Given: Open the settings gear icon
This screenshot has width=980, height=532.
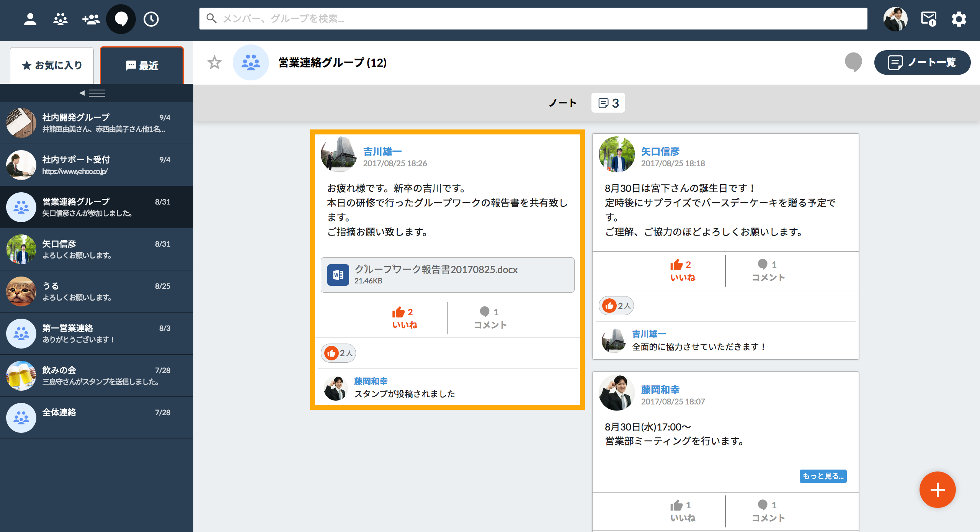Looking at the screenshot, I should coord(959,19).
